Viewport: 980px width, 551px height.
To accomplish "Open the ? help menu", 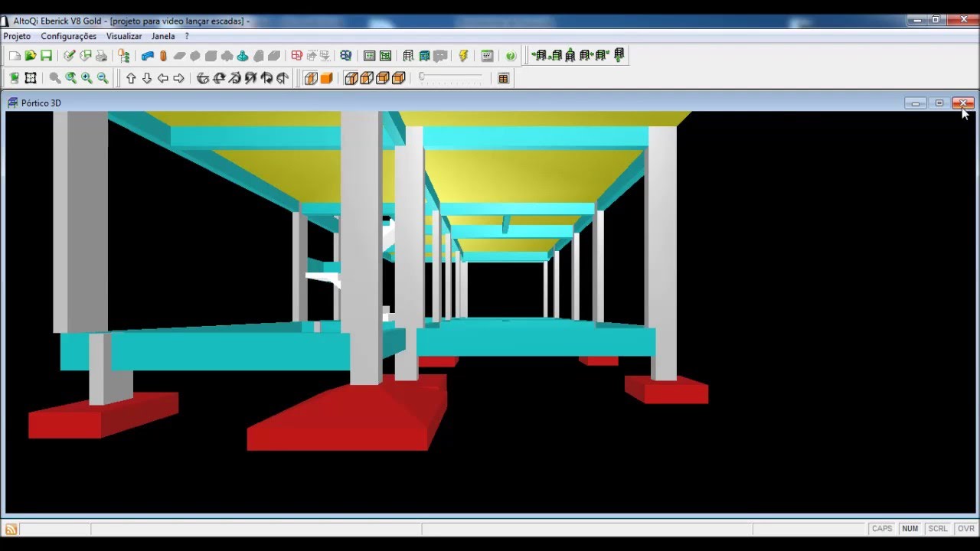I will coord(187,36).
